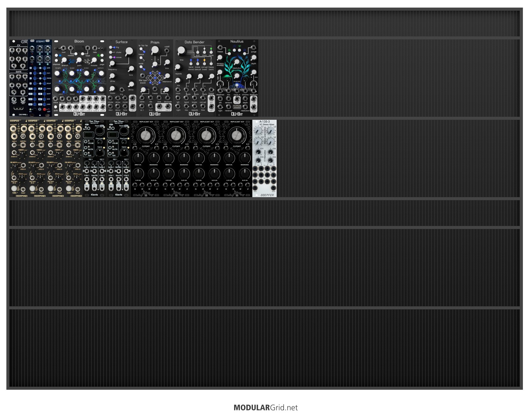Select the Surface module panel

click(x=122, y=78)
